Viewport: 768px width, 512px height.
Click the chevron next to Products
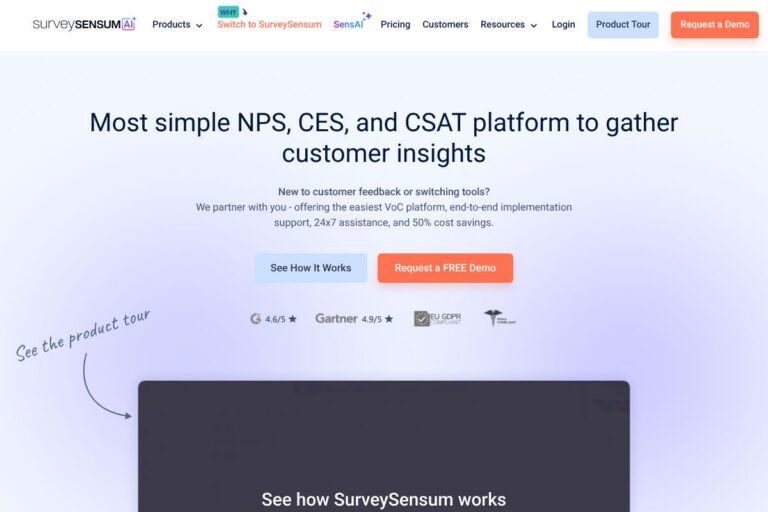coord(199,25)
